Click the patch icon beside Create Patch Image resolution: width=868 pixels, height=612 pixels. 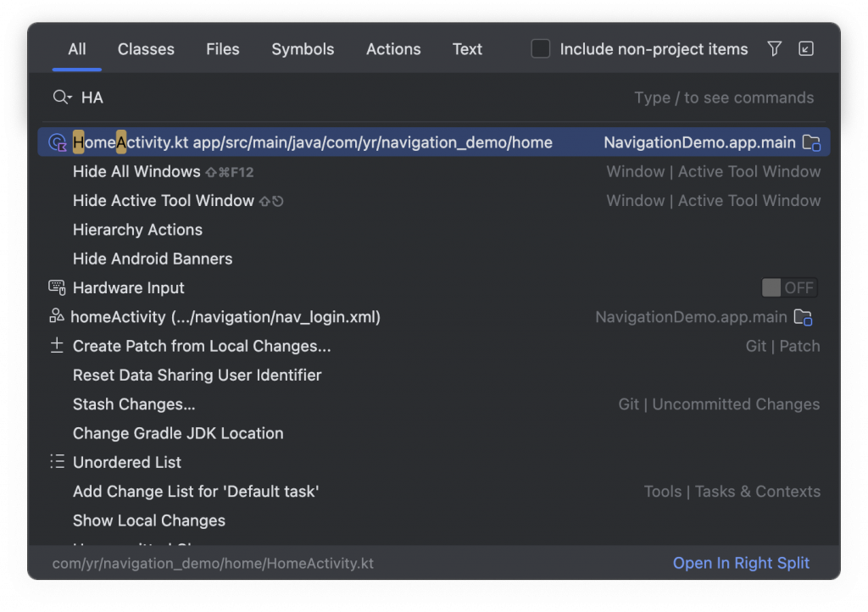click(x=57, y=346)
